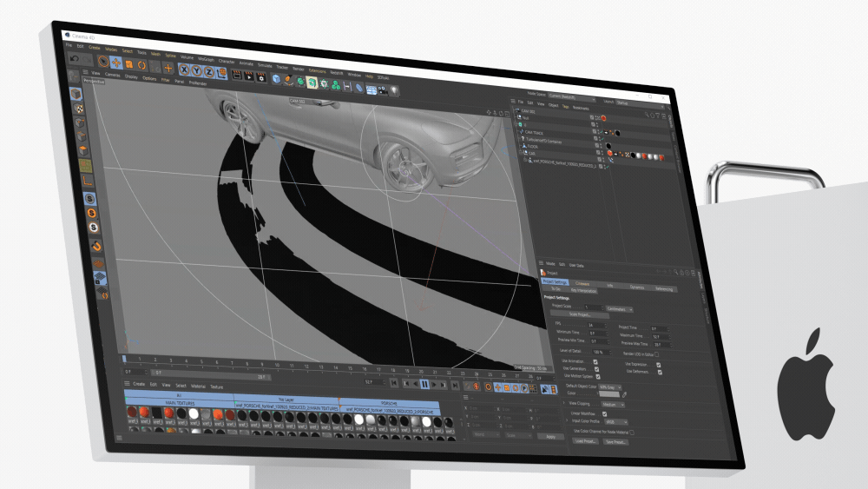Activate the Rotate tool icon
868x489 pixels.
pyautogui.click(x=141, y=65)
